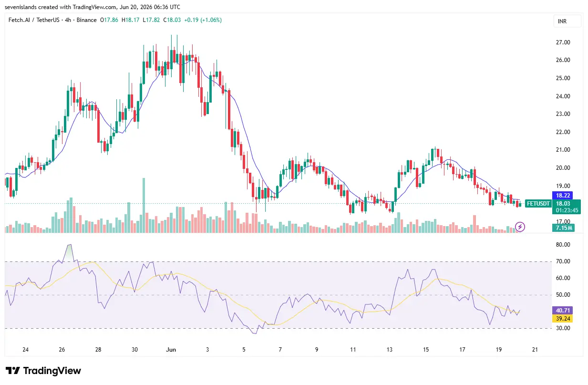Click the Jun month label on time axis

pos(171,350)
